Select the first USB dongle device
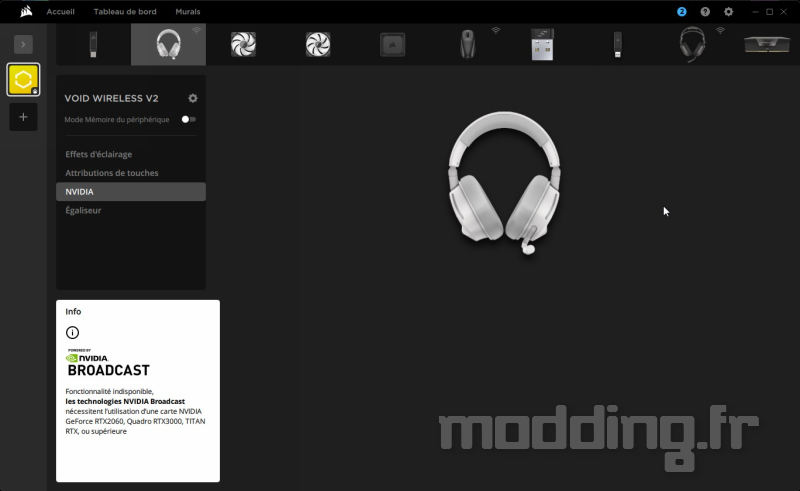This screenshot has height=491, width=800. click(x=93, y=44)
